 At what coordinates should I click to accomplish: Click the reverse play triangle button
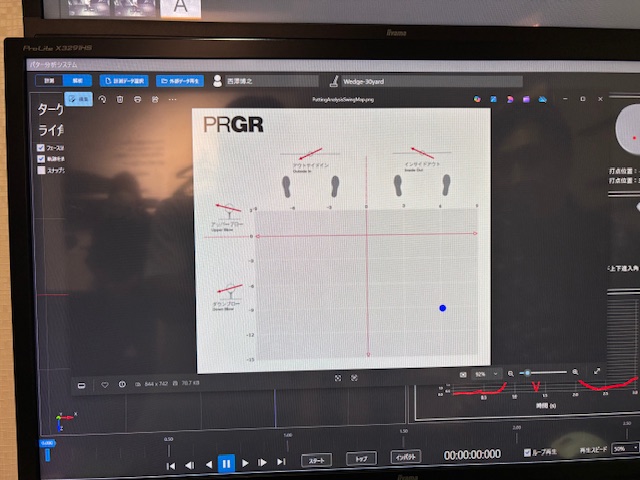(209, 464)
